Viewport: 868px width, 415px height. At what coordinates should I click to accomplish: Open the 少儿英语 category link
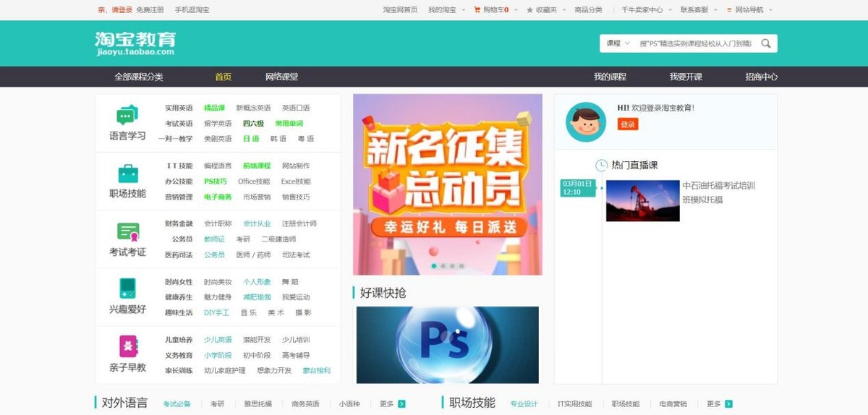(x=218, y=340)
